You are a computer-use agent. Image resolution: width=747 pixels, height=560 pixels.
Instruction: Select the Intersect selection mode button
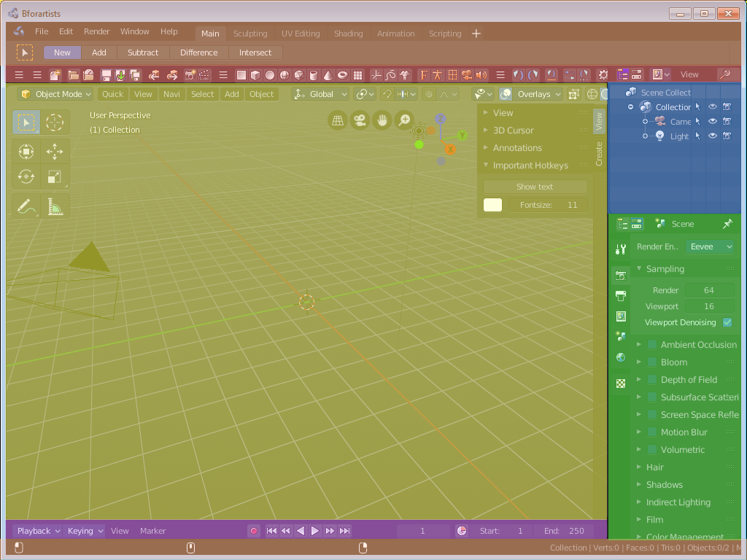click(255, 52)
